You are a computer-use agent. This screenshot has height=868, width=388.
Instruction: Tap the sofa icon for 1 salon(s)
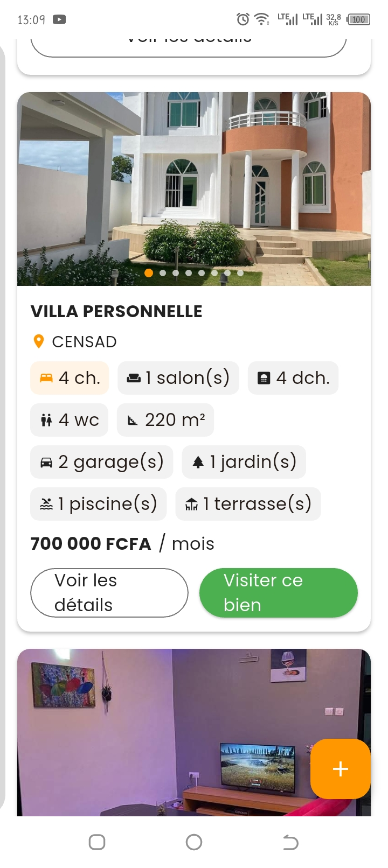coord(134,378)
